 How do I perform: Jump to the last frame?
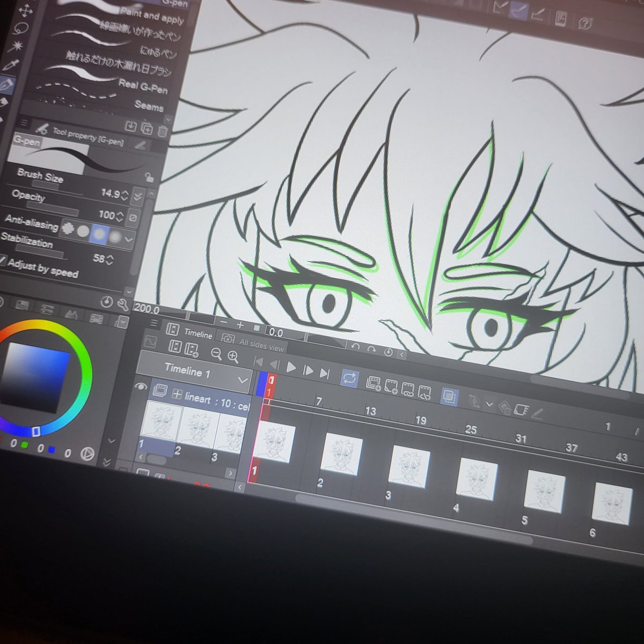click(325, 373)
